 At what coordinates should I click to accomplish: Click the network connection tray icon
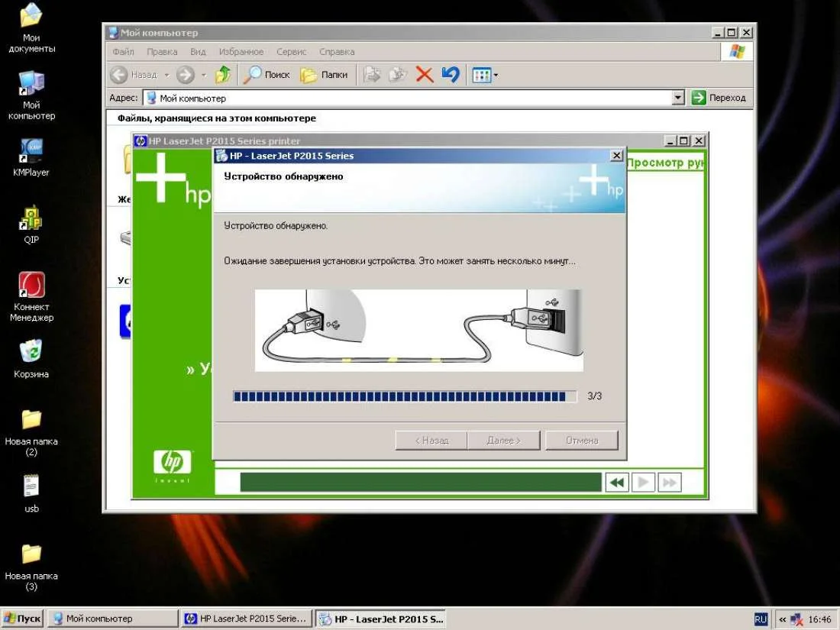pyautogui.click(x=796, y=620)
